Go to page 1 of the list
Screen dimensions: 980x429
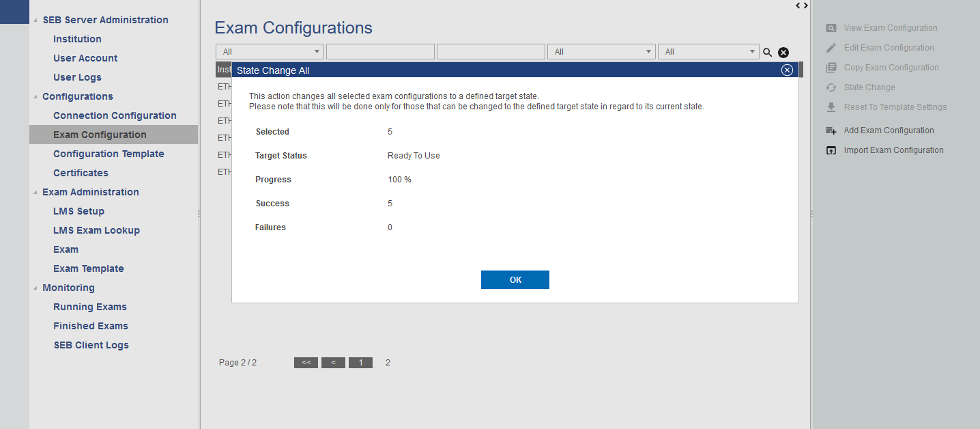point(360,363)
